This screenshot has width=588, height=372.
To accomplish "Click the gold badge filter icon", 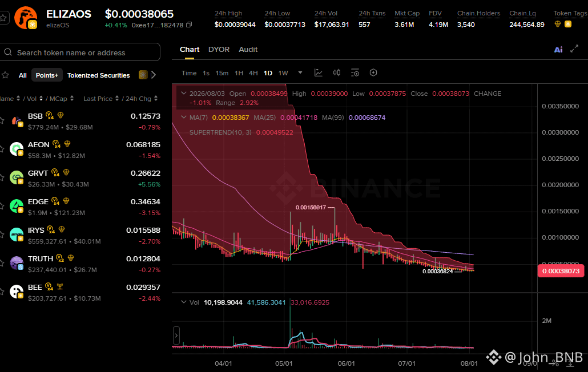I will pyautogui.click(x=143, y=75).
